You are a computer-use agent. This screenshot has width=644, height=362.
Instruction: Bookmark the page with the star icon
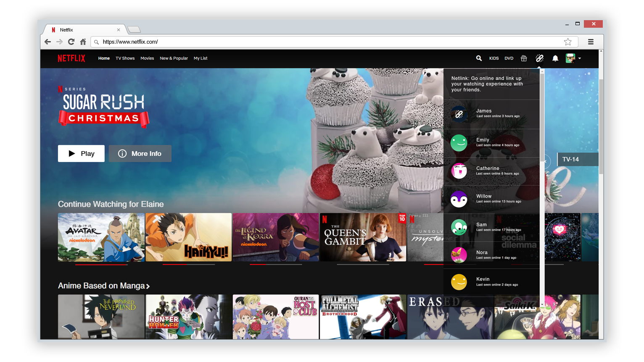568,42
